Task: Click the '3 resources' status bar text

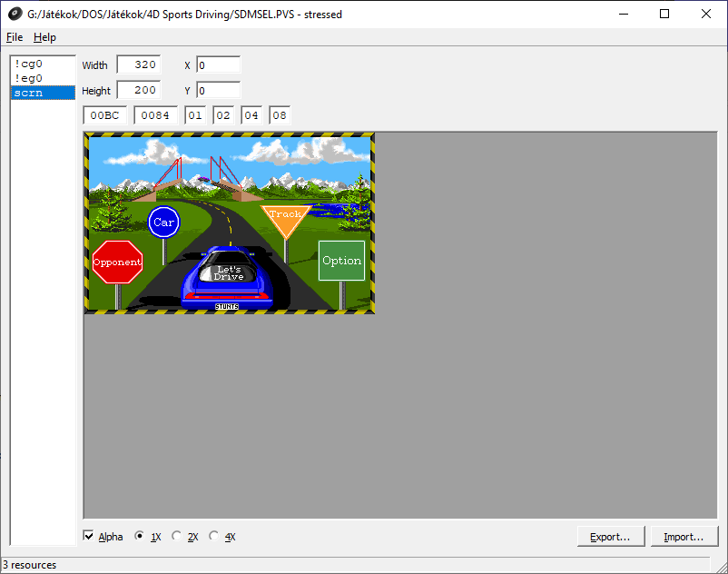Action: (29, 565)
